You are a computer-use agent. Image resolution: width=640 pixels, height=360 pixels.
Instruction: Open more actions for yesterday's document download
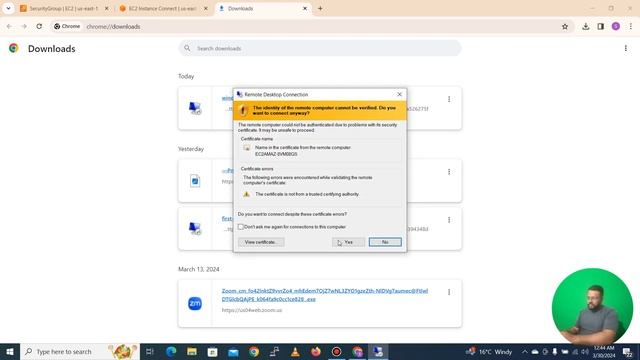449,172
